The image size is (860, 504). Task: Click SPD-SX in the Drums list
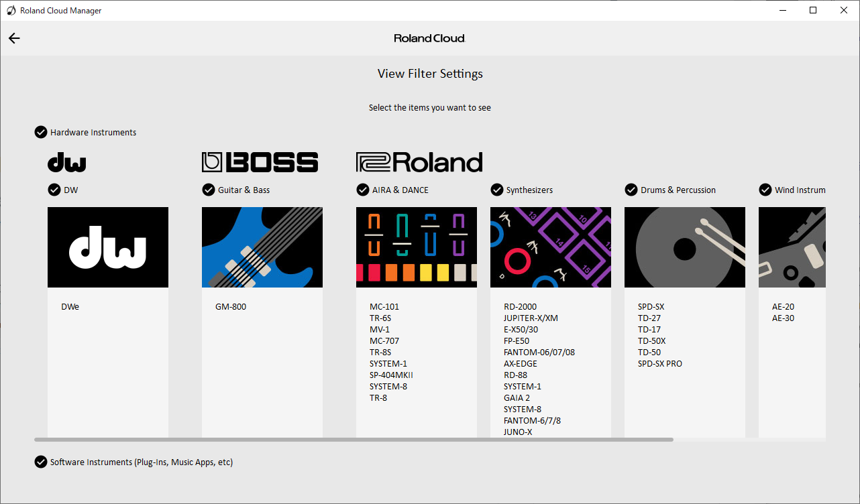[651, 307]
